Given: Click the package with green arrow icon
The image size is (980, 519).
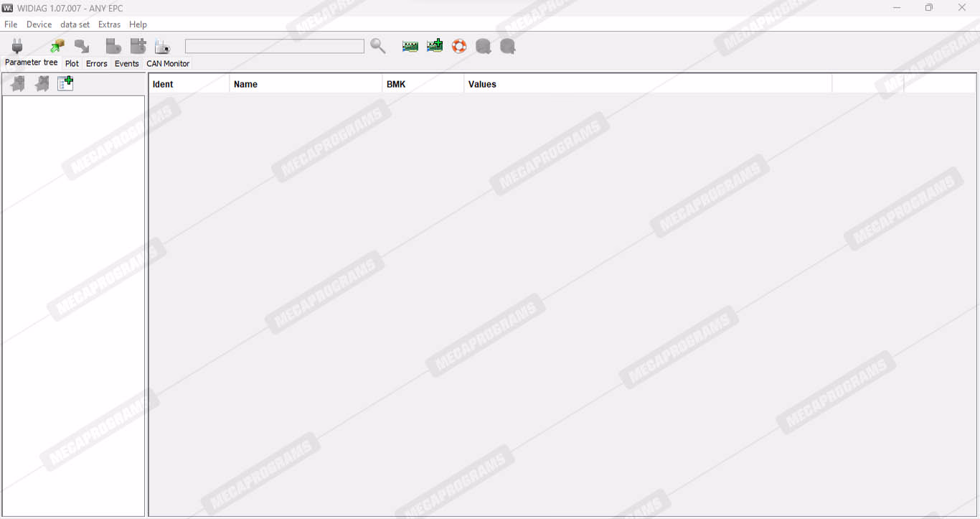Looking at the screenshot, I should (x=57, y=47).
